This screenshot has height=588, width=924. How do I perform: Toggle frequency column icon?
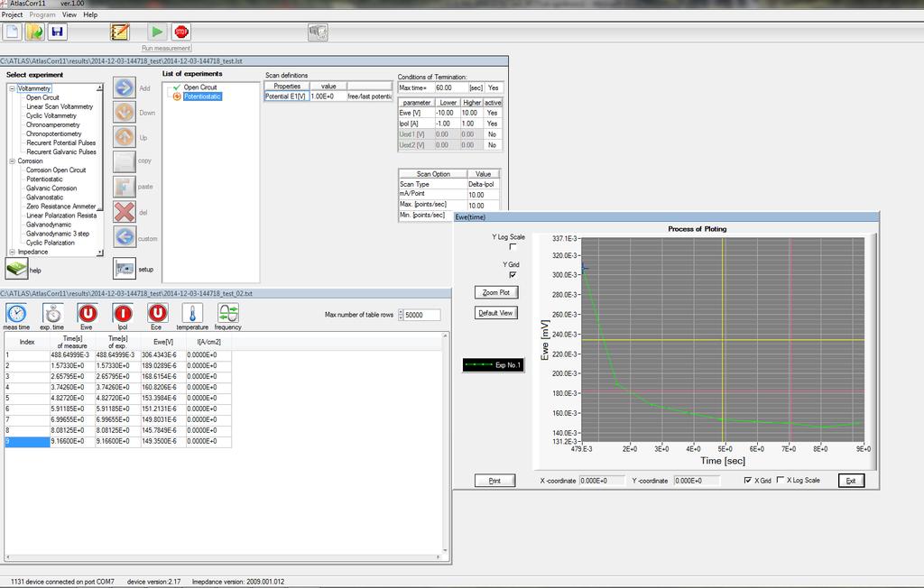tap(227, 313)
